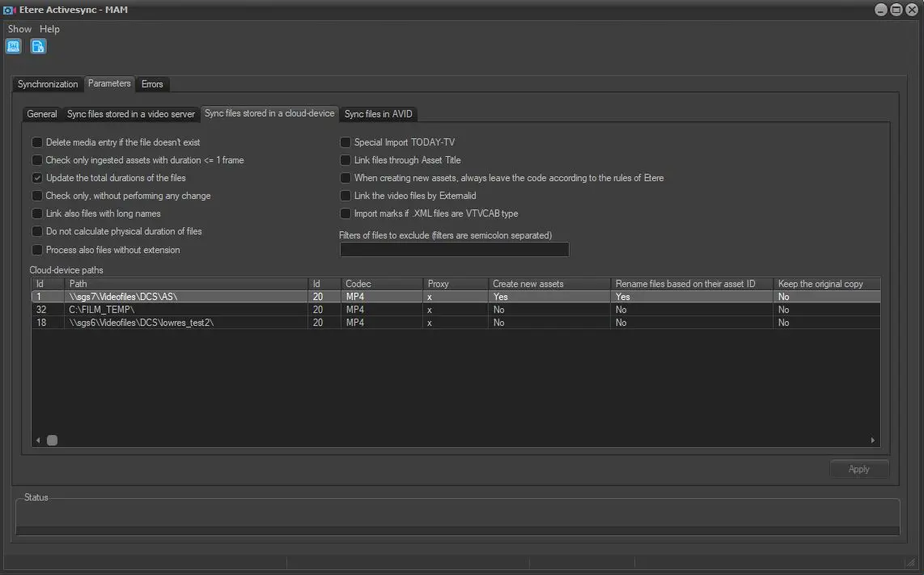
Task: Switch to the Synchronization tab
Action: tap(48, 84)
